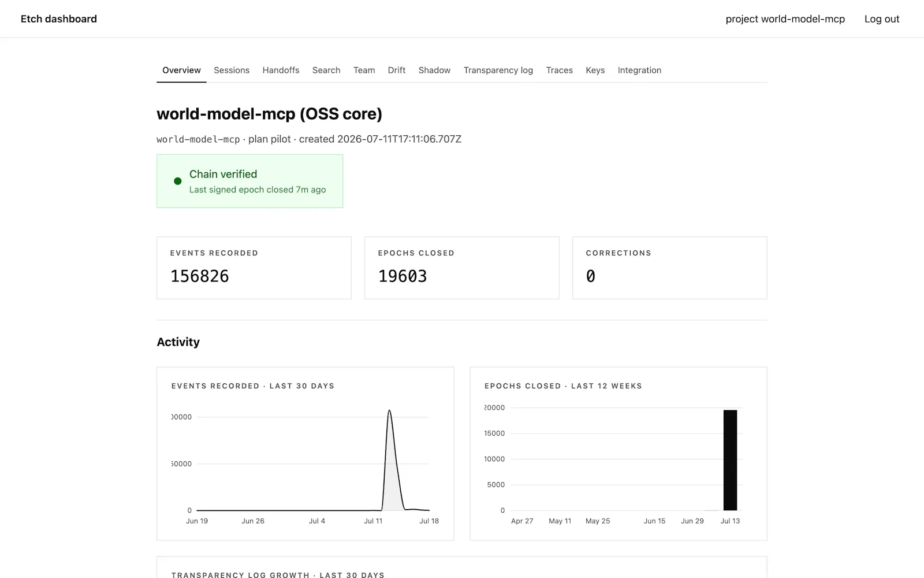
Task: Log out of the dashboard
Action: pyautogui.click(x=882, y=19)
